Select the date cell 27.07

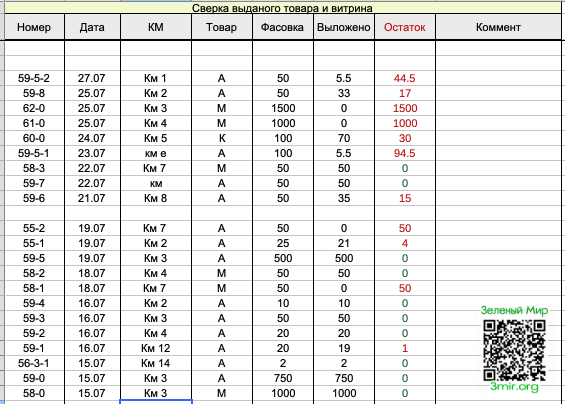[92, 78]
